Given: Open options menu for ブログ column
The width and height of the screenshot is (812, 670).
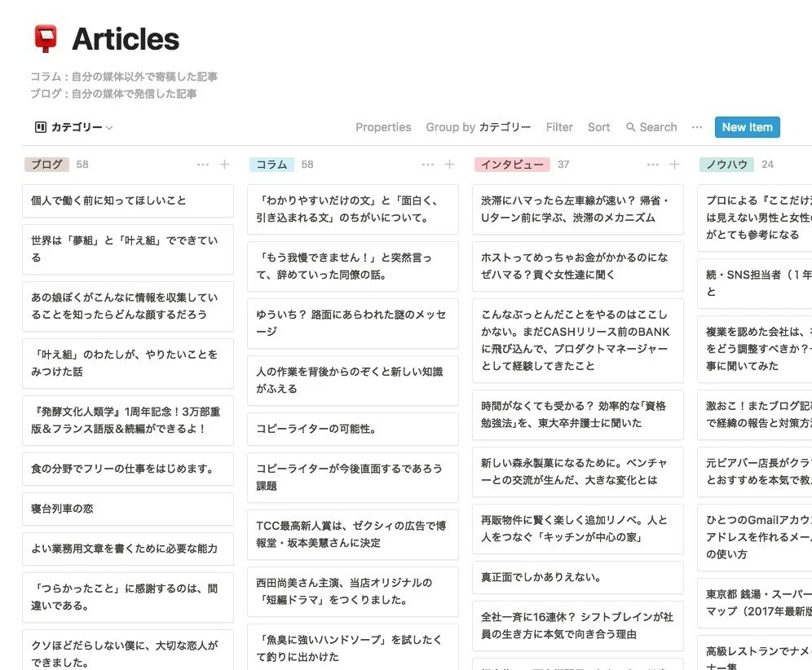Looking at the screenshot, I should [202, 165].
